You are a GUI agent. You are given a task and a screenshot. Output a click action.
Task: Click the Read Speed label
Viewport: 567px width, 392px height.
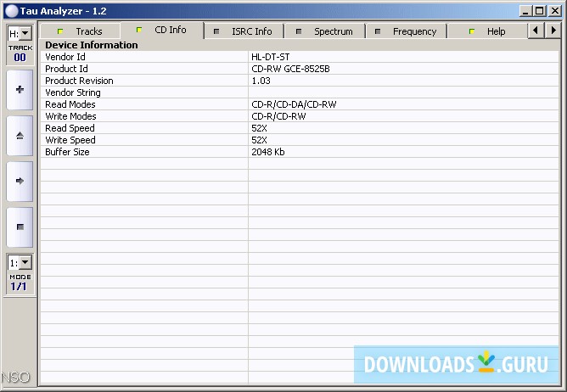[x=70, y=128]
